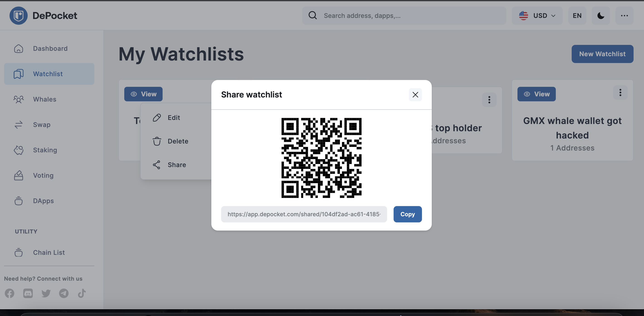This screenshot has height=316, width=644.
Task: Switch language via EN button
Action: [x=577, y=15]
